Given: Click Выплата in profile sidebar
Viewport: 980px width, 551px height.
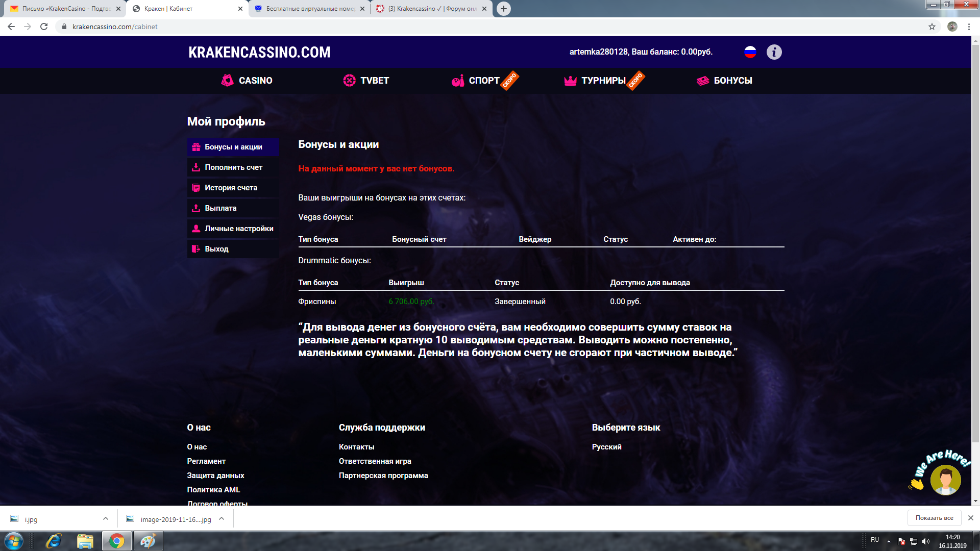Looking at the screenshot, I should click(220, 208).
